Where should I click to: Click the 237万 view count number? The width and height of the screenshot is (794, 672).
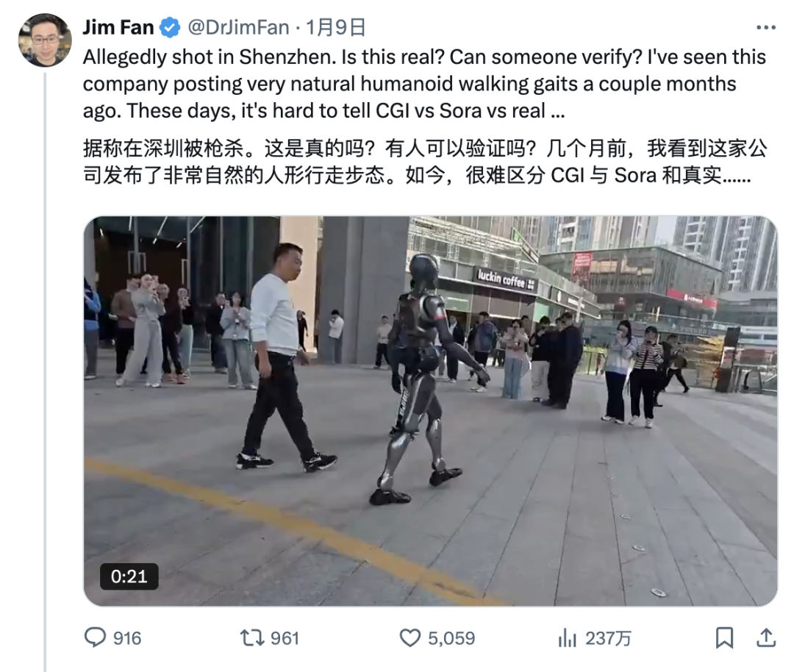coord(608,638)
